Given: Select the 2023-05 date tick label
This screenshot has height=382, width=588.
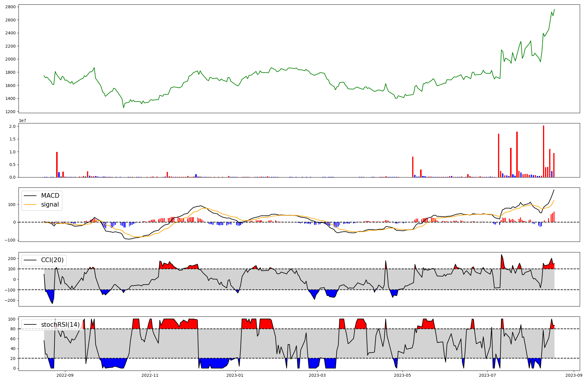Looking at the screenshot, I should [402, 375].
